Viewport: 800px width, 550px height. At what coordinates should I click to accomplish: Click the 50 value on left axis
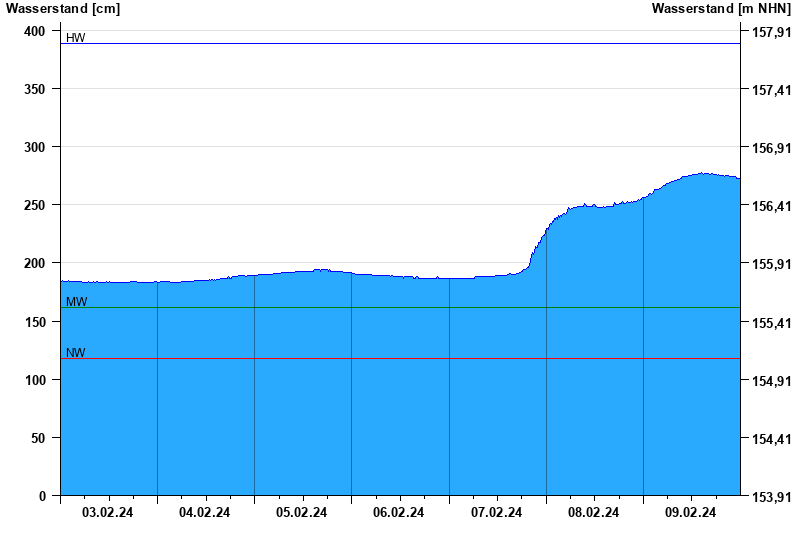point(38,438)
